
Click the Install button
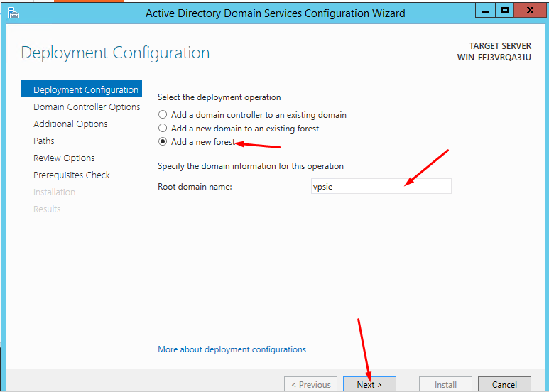pos(445,384)
